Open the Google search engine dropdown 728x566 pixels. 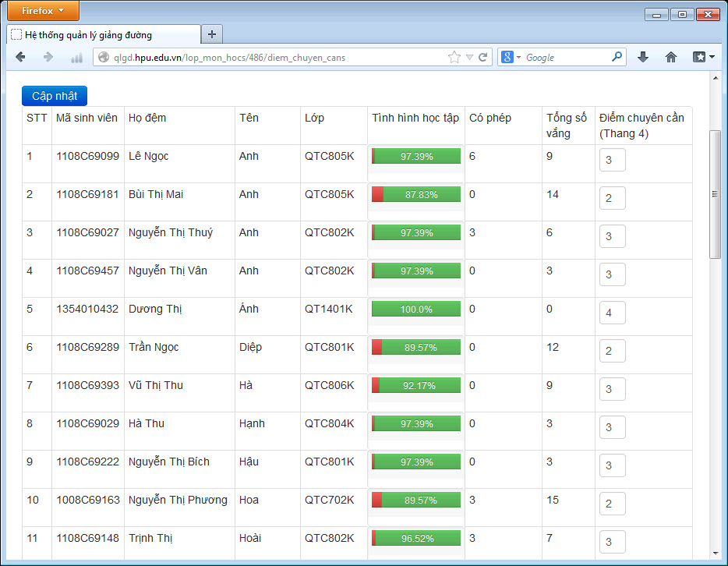tap(511, 57)
